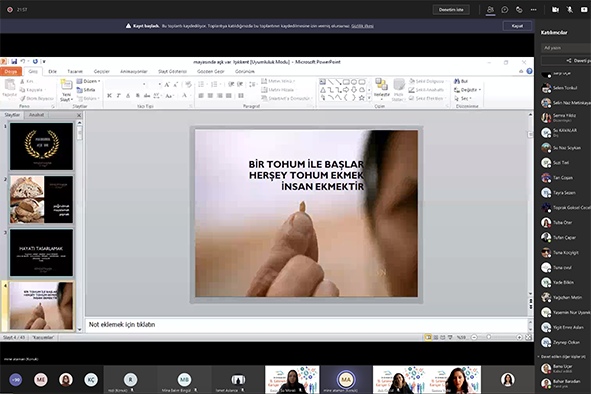Click the Sıfırla reset button
This screenshot has height=394, width=591.
86,90
